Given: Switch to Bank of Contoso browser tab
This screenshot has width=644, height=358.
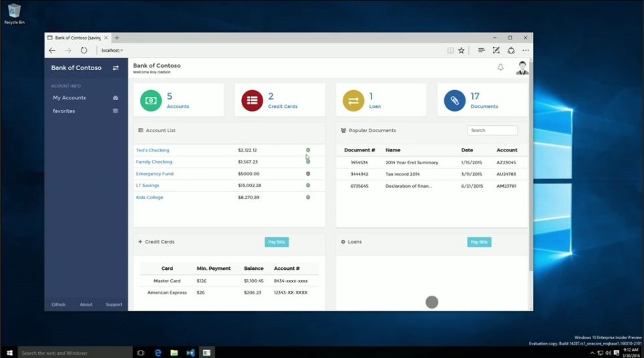Looking at the screenshot, I should (77, 38).
